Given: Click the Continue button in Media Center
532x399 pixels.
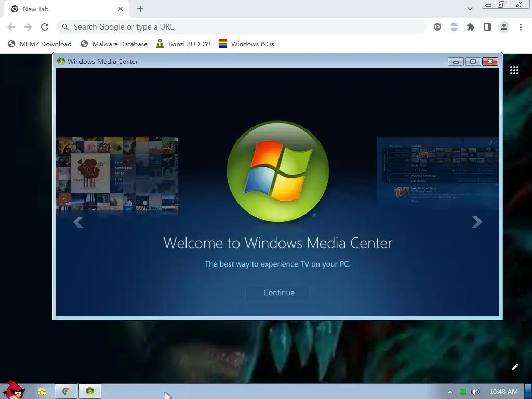Looking at the screenshot, I should tap(277, 293).
